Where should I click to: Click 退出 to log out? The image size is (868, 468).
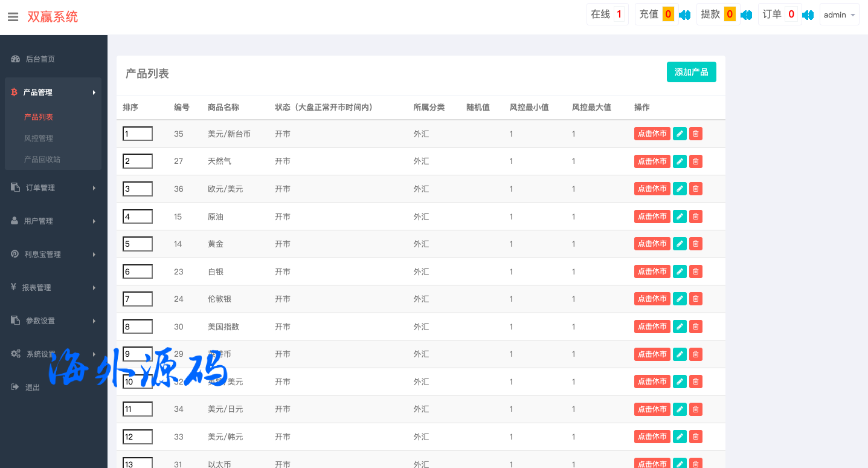click(32, 388)
